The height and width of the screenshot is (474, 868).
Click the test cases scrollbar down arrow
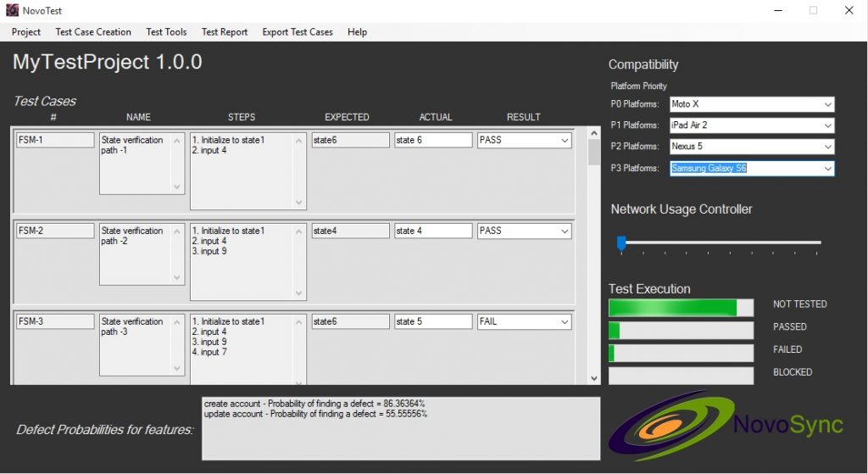coord(593,379)
